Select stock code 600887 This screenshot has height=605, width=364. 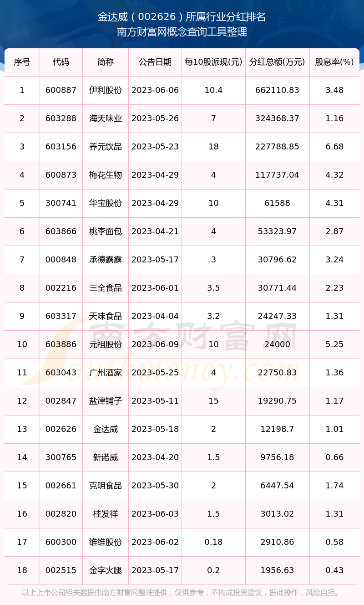tap(61, 90)
